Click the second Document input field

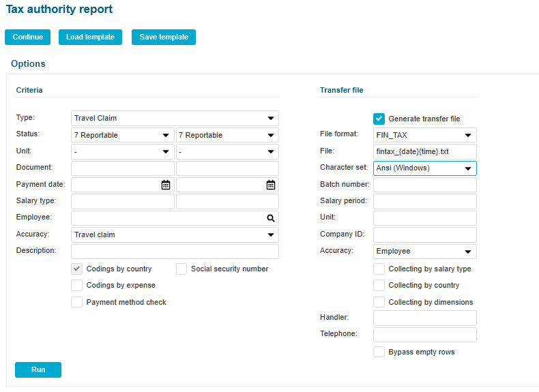pos(227,168)
